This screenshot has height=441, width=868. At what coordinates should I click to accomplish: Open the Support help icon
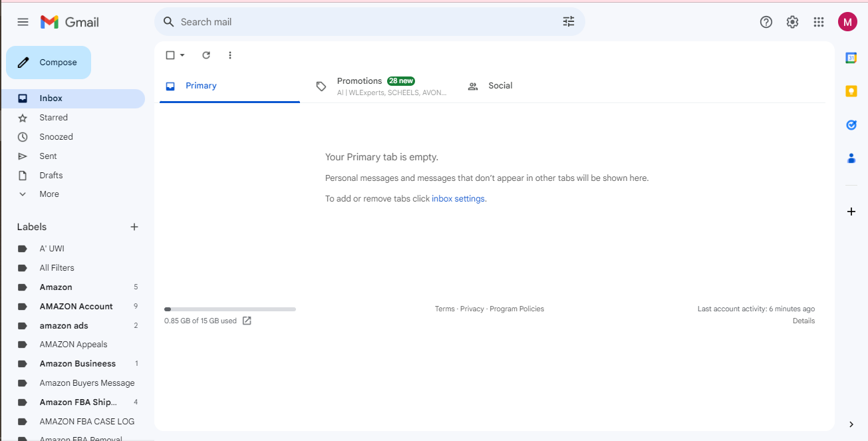[766, 22]
